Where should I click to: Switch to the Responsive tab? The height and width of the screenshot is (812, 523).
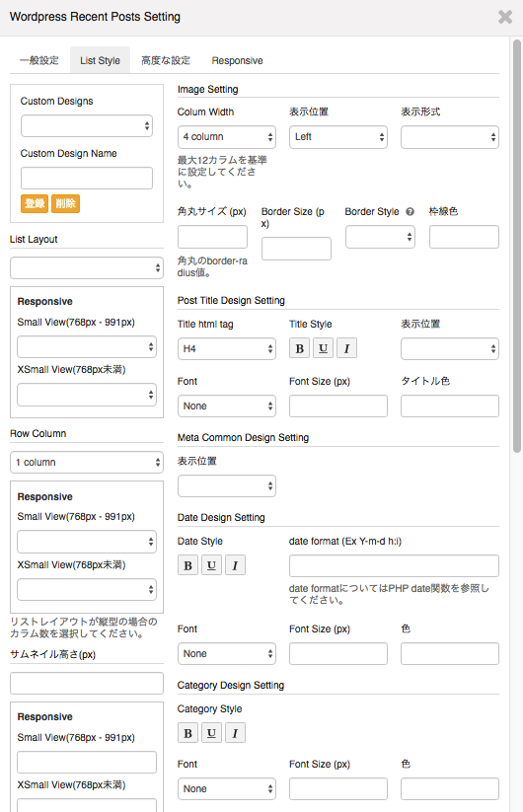click(x=237, y=60)
